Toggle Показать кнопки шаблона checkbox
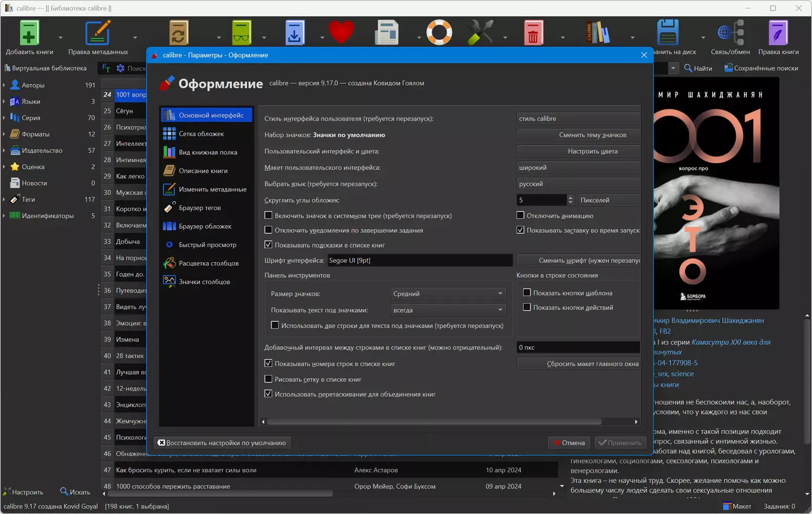The width and height of the screenshot is (812, 514). coord(527,292)
